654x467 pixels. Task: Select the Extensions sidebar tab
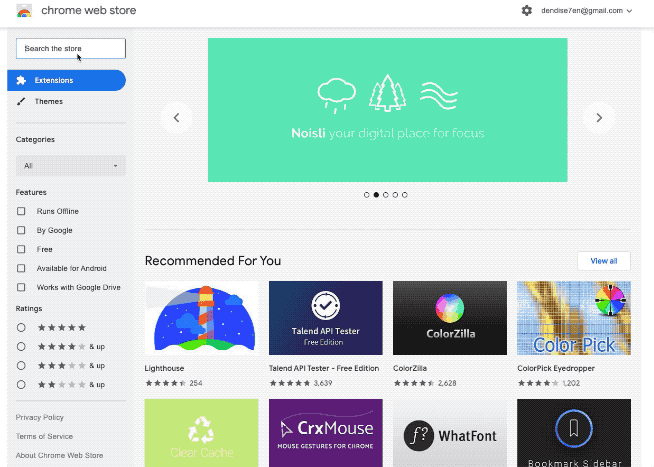66,80
